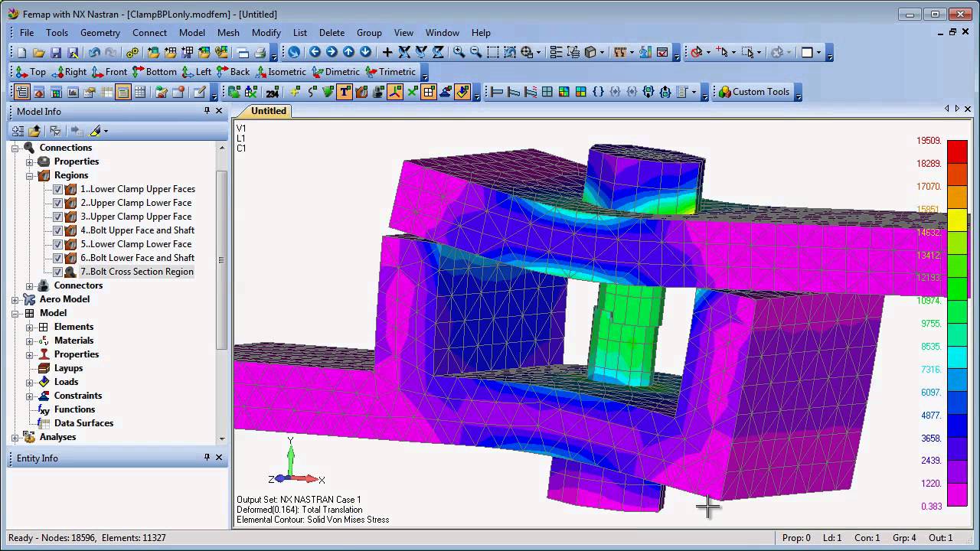
Task: Expand the Aero Model tree node
Action: tap(15, 299)
